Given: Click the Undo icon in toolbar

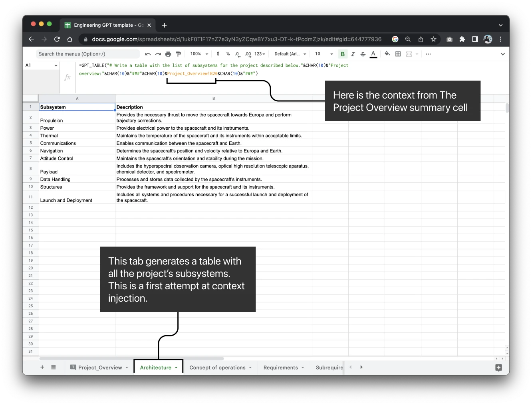Looking at the screenshot, I should [x=148, y=54].
